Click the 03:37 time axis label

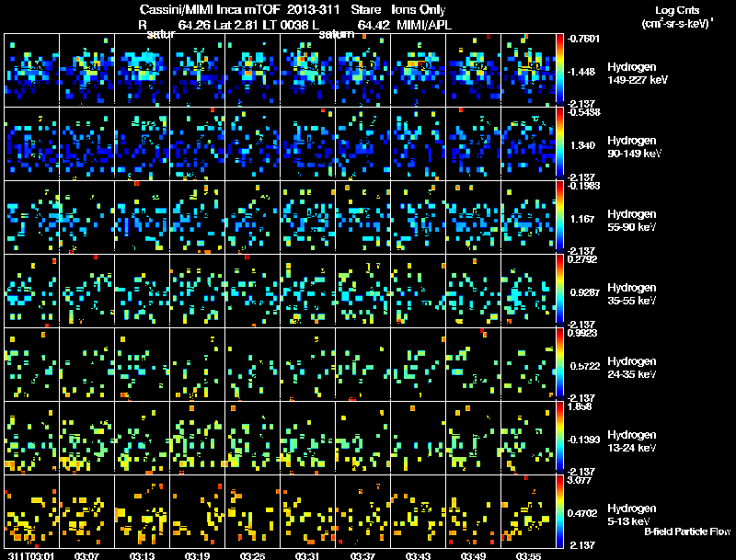(x=362, y=556)
